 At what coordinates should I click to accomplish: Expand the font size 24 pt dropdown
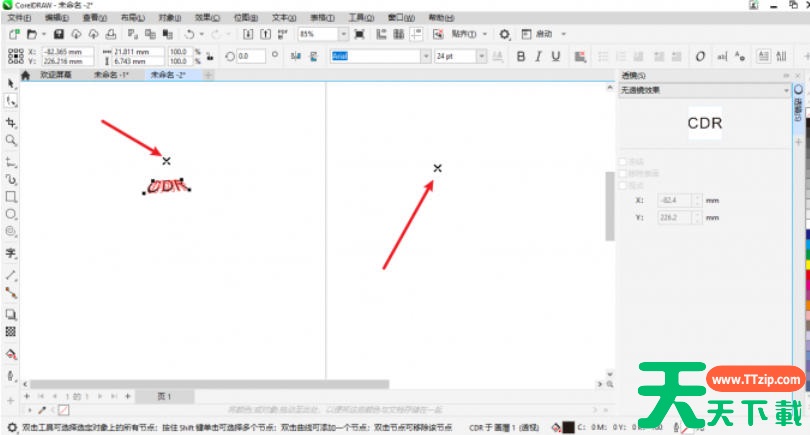[482, 56]
